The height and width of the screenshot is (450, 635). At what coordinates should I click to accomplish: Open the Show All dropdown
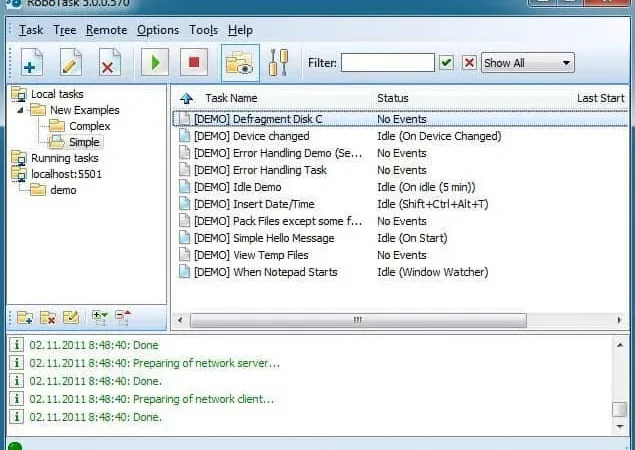(528, 63)
